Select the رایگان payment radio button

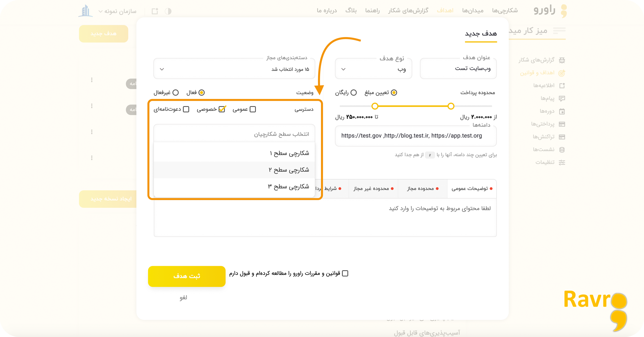click(353, 93)
